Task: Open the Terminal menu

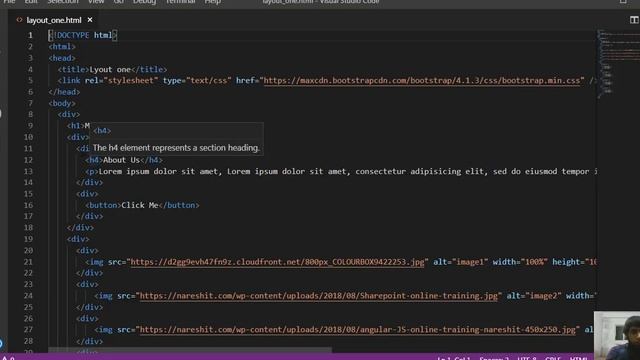Action: [x=180, y=2]
